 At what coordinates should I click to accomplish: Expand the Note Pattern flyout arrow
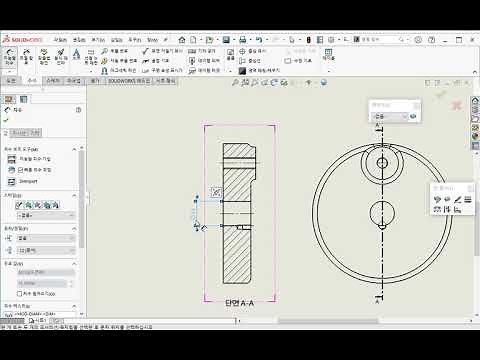(x=90, y=71)
